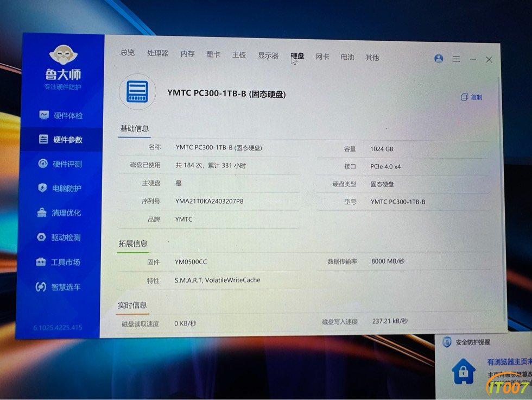The height and width of the screenshot is (400, 532).
Task: Switch to the 显示器 tab
Action: point(268,55)
